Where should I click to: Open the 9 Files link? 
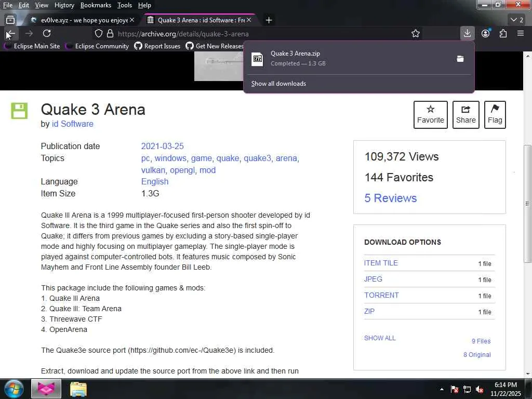click(481, 341)
